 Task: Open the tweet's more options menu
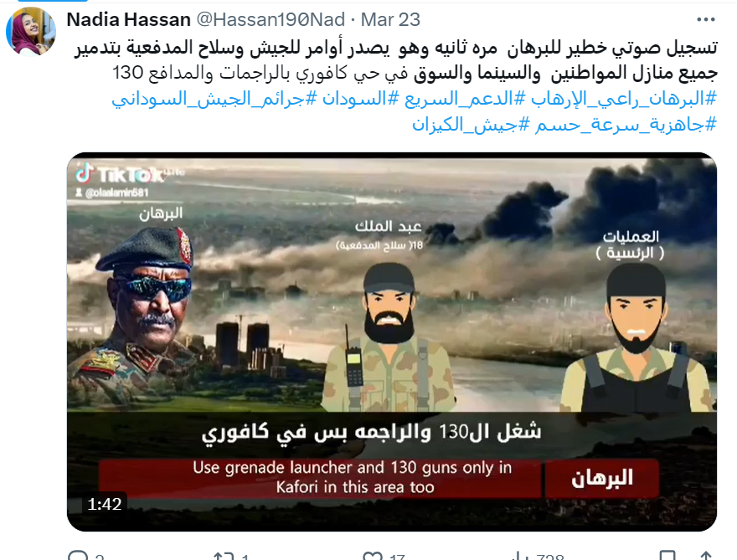[705, 20]
